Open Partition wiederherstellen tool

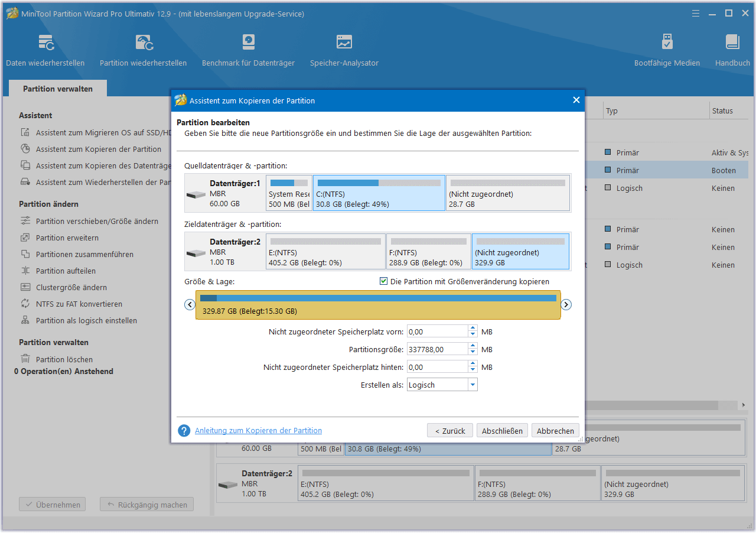pyautogui.click(x=144, y=50)
